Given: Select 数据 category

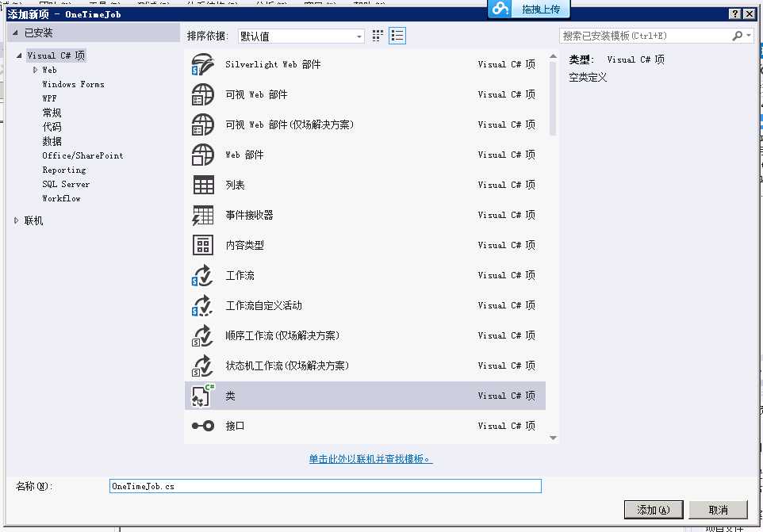Looking at the screenshot, I should (x=52, y=141).
